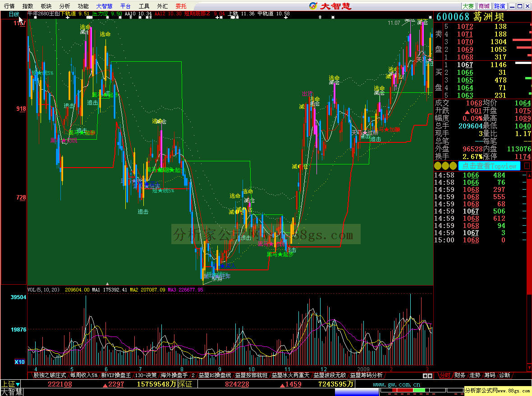Viewport: 532px width, 396px height.
Task: Switch to the 走势 tab
Action: (475, 375)
